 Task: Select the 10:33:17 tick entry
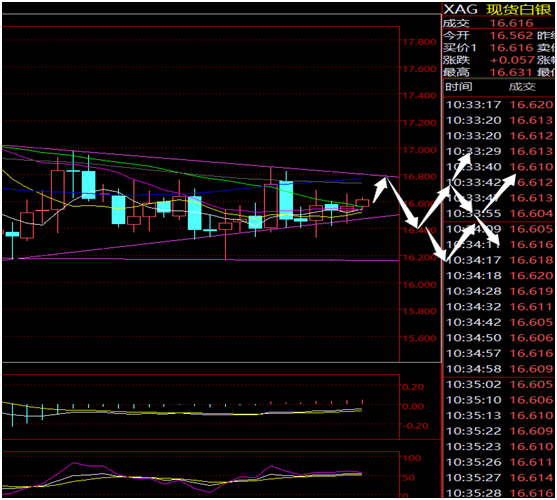pyautogui.click(x=499, y=105)
